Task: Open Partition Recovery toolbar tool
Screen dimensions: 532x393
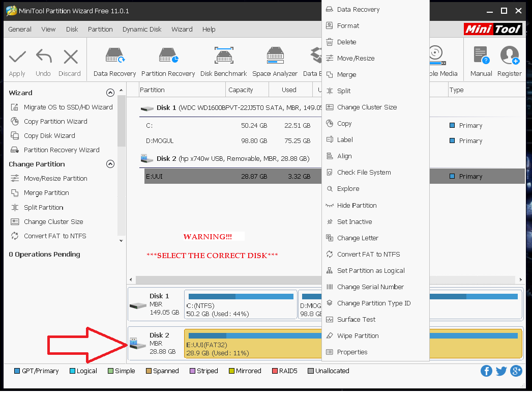Action: (x=168, y=62)
